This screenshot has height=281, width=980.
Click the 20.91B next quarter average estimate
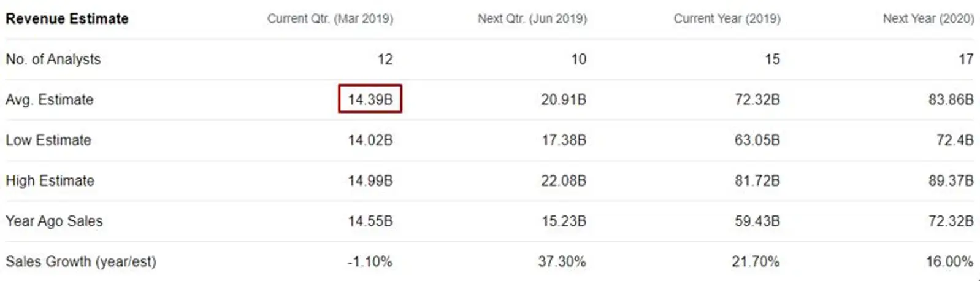point(564,99)
